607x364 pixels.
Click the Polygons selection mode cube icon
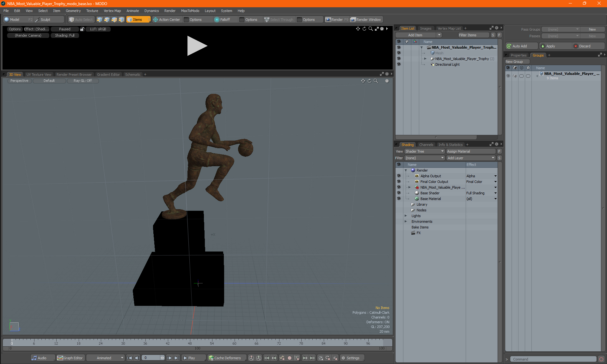pyautogui.click(x=114, y=20)
